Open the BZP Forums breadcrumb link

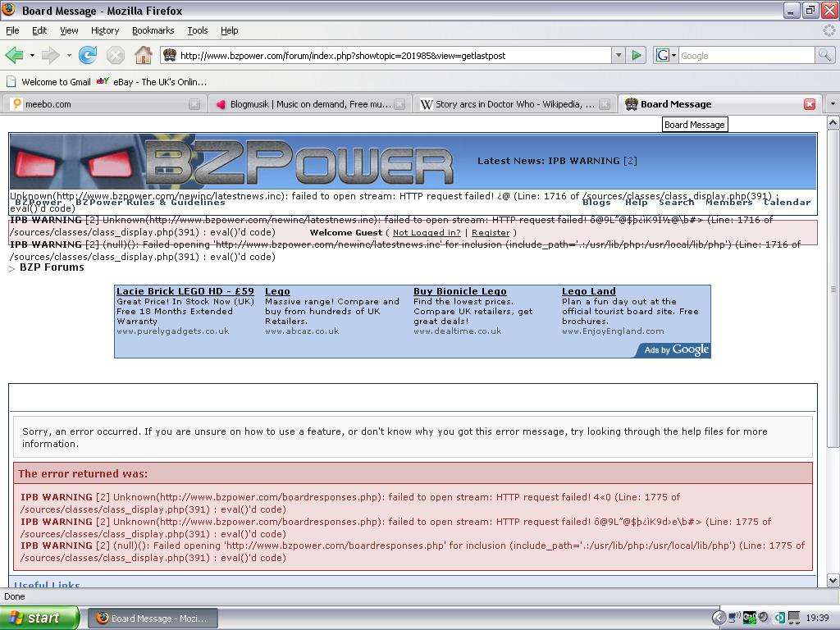point(52,267)
